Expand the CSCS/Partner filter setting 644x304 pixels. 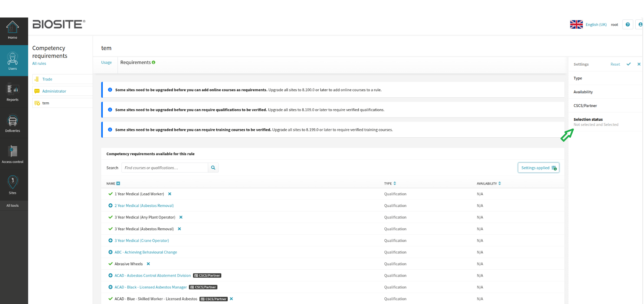point(605,106)
